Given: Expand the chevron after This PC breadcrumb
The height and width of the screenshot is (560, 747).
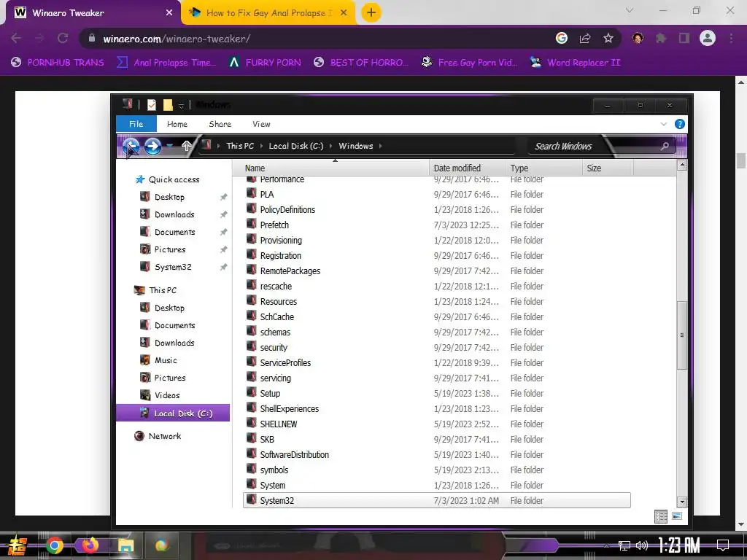Looking at the screenshot, I should click(x=262, y=146).
